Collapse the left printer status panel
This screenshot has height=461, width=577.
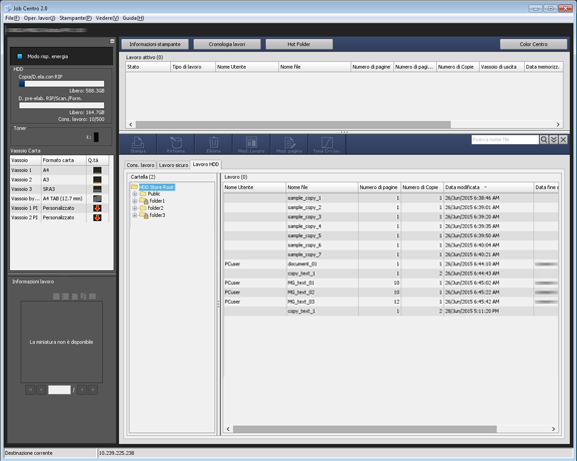coord(112,41)
